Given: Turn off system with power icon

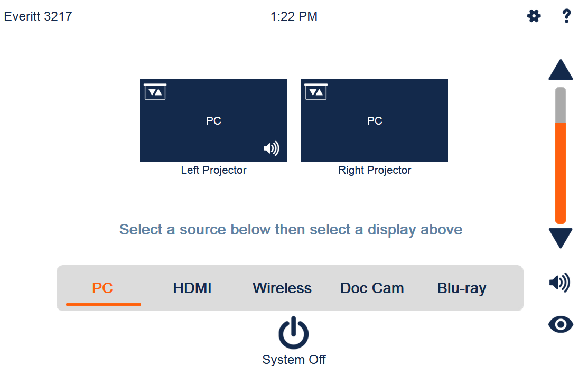Looking at the screenshot, I should click(x=294, y=333).
